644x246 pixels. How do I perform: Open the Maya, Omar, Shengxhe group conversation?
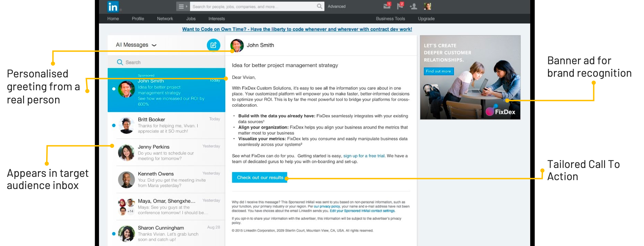[x=166, y=206]
